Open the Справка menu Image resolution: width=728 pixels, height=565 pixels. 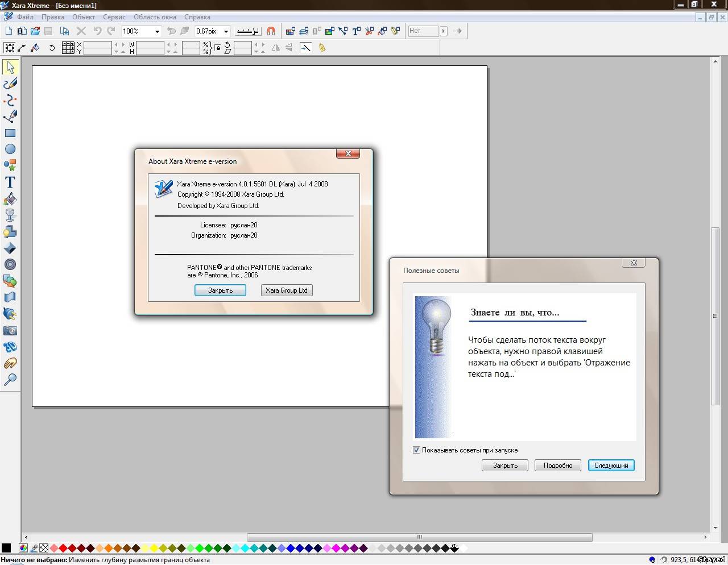tap(197, 17)
